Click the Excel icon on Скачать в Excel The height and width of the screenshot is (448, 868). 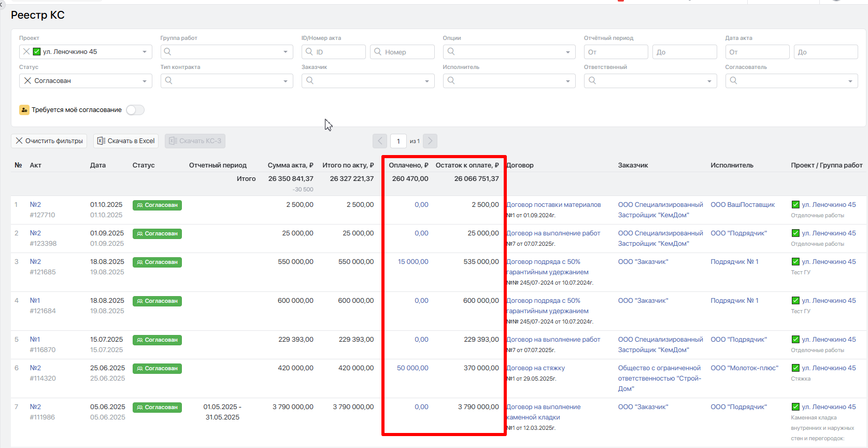[x=102, y=141]
